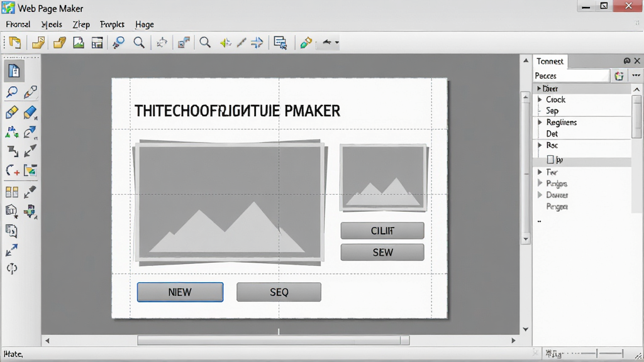Expand the Dieer tree node
This screenshot has height=362, width=644.
(539, 88)
